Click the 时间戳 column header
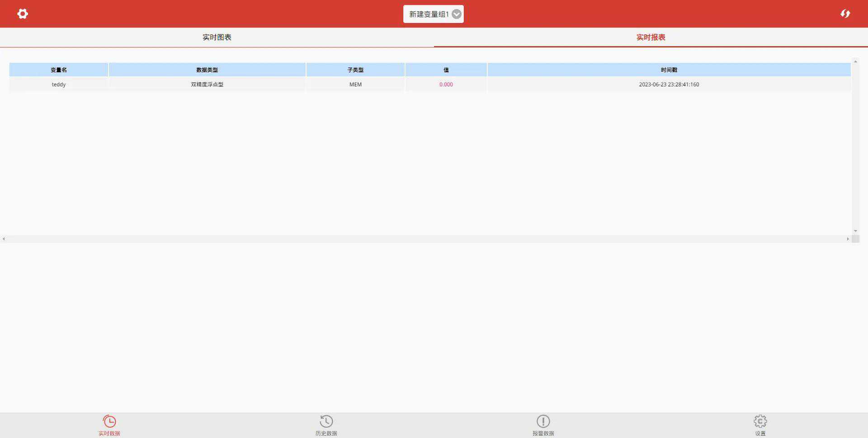Viewport: 868px width, 438px height. [669, 70]
